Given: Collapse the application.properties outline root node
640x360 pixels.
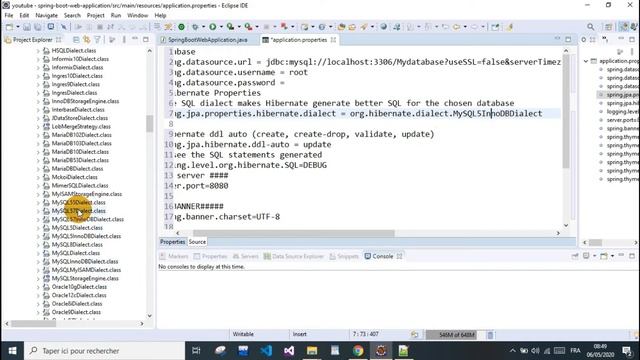Looking at the screenshot, I should 586,61.
